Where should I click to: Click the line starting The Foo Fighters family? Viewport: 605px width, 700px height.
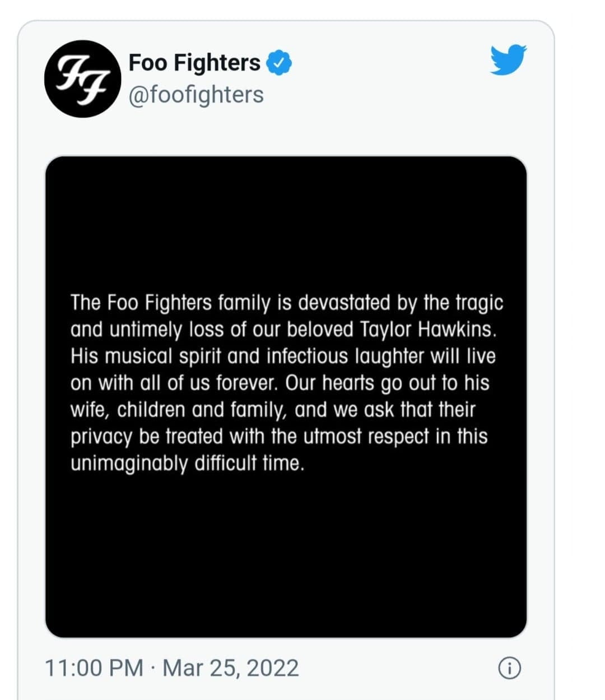tap(287, 303)
